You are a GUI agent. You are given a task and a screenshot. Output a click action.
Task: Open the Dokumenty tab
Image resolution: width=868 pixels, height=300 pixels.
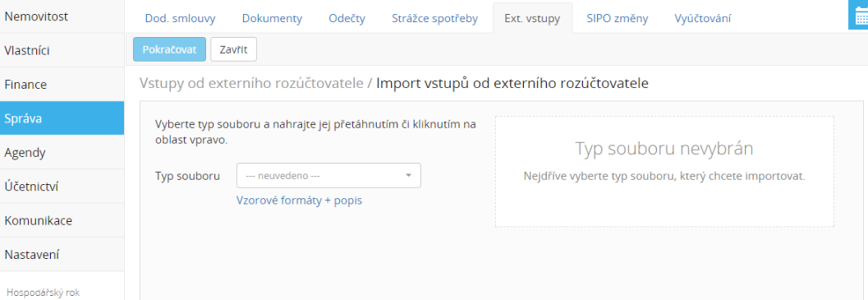point(272,18)
